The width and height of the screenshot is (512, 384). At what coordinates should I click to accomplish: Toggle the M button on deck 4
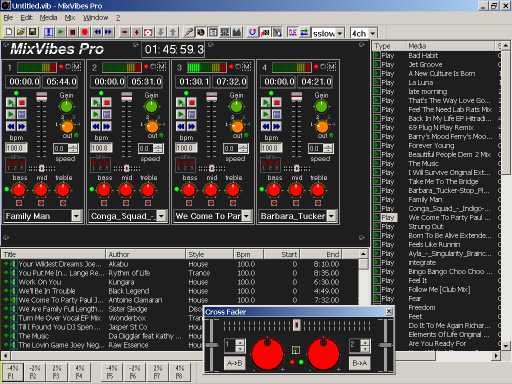[332, 68]
